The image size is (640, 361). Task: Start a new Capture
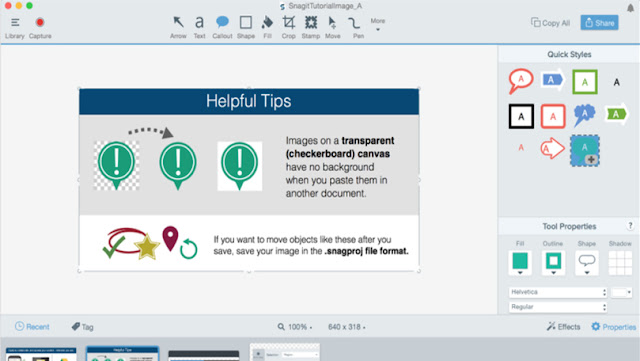(x=40, y=28)
